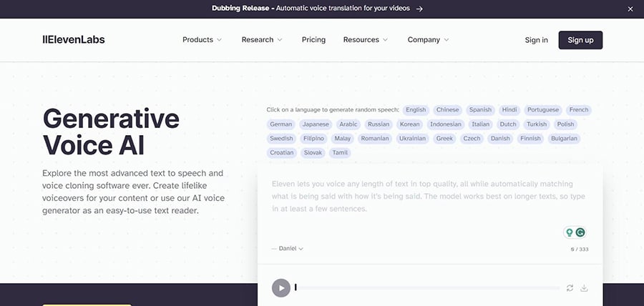644x306 pixels.
Task: Choose the German language chip
Action: [x=281, y=124]
